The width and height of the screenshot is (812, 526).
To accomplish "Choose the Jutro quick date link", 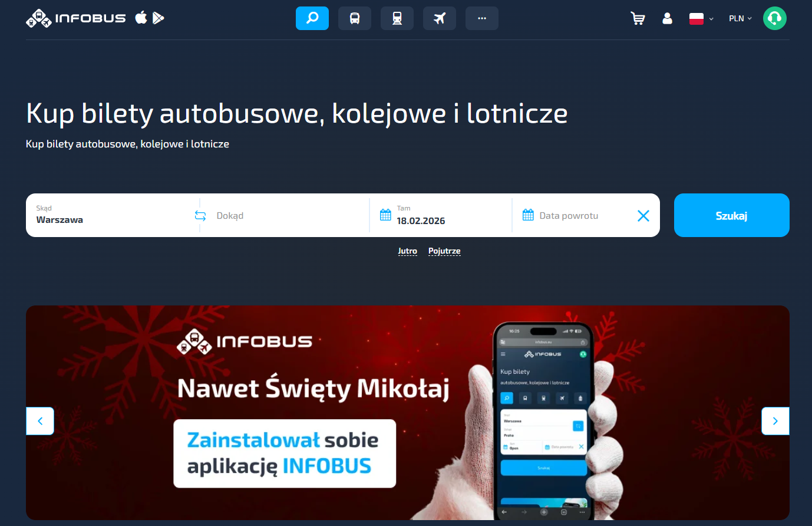I will pos(407,251).
